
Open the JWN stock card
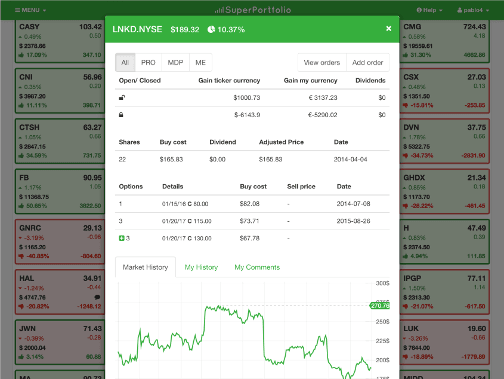point(60,342)
